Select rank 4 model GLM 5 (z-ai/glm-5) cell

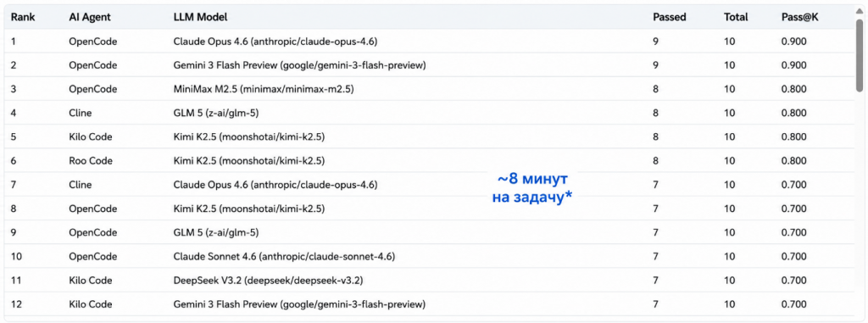click(216, 113)
